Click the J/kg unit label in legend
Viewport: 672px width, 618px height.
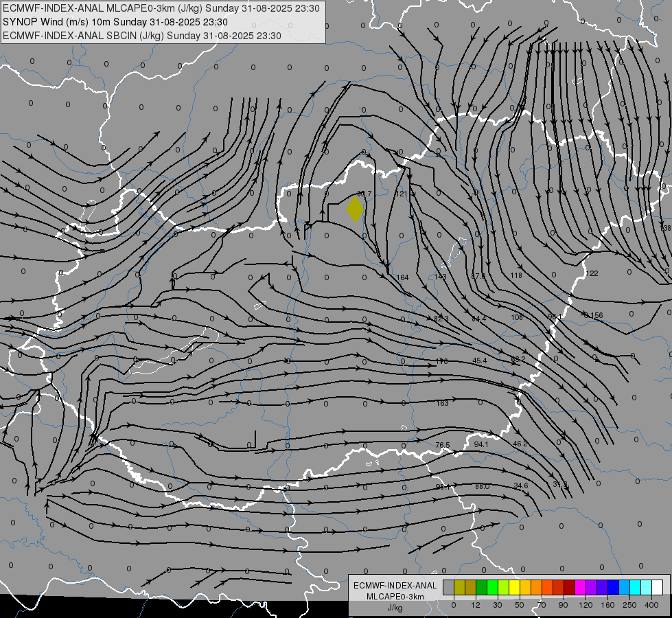[x=395, y=608]
